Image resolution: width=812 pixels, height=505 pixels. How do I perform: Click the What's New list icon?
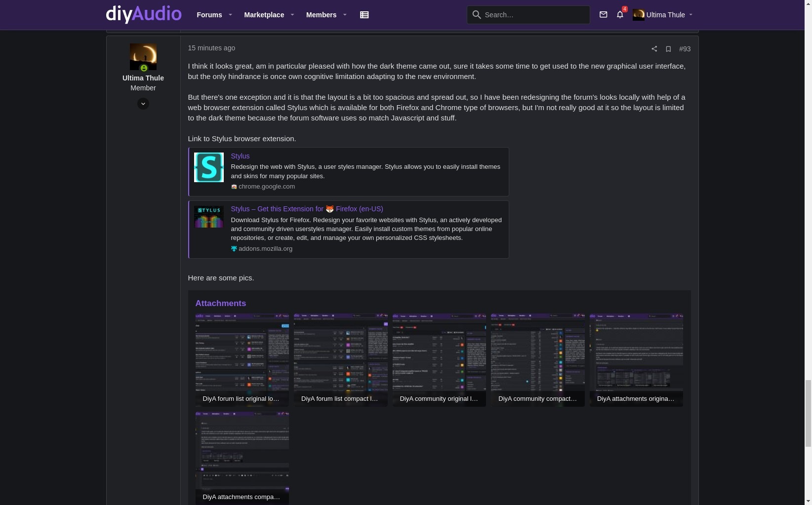pyautogui.click(x=365, y=15)
